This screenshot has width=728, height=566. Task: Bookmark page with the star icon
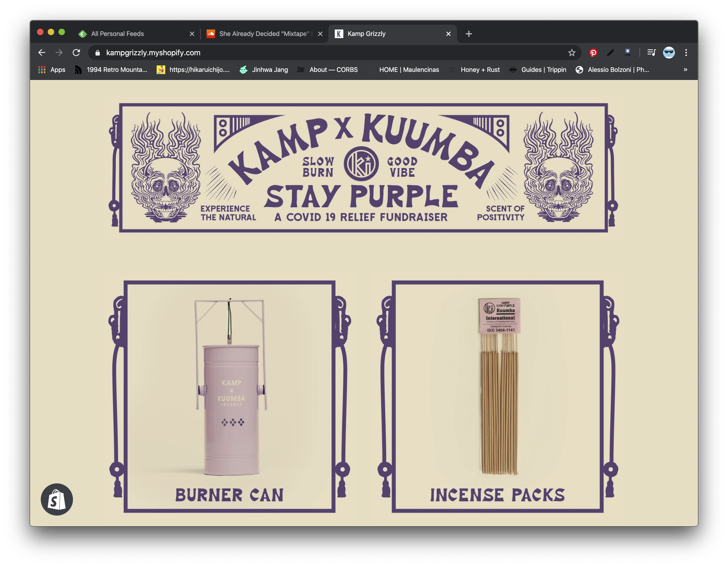pyautogui.click(x=572, y=53)
